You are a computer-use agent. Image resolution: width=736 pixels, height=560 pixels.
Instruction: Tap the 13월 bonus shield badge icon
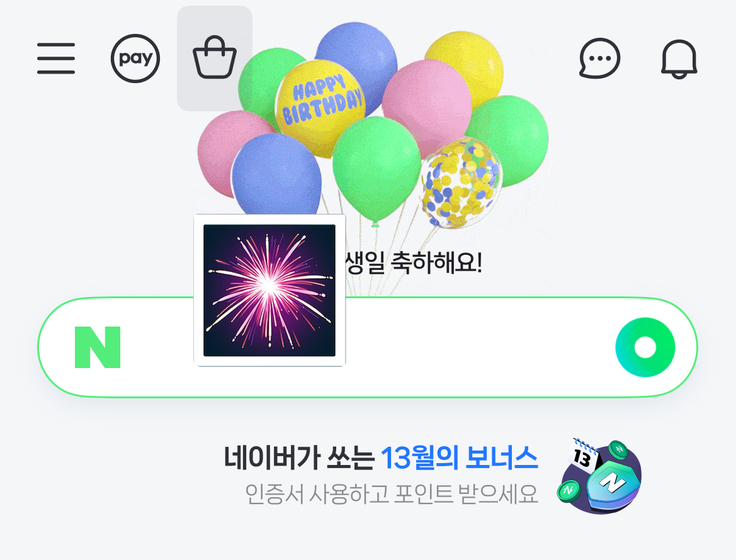coord(613,483)
